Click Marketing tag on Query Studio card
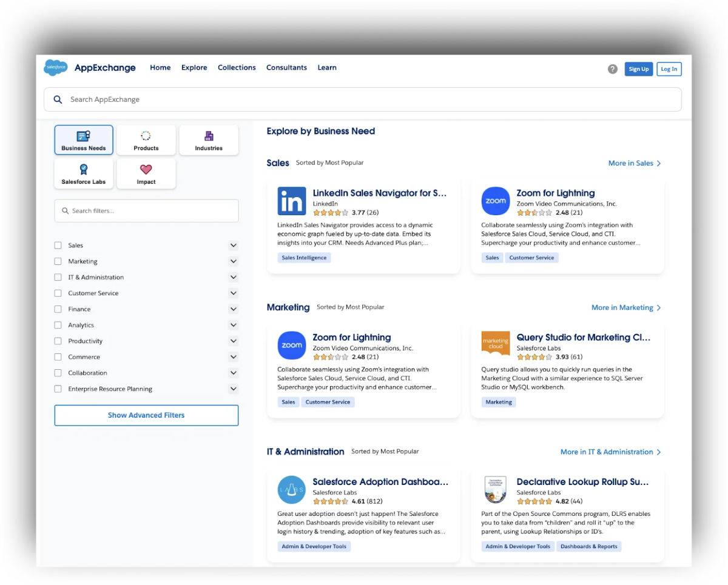The height and width of the screenshot is (585, 728). click(499, 402)
